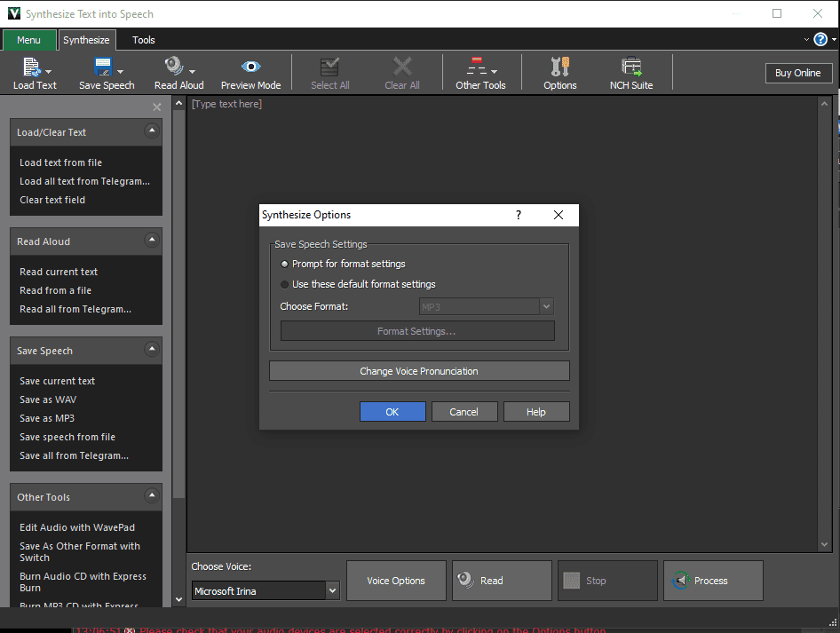Click Load all text from Telegram link
Image resolution: width=840 pixels, height=633 pixels.
pyautogui.click(x=84, y=181)
